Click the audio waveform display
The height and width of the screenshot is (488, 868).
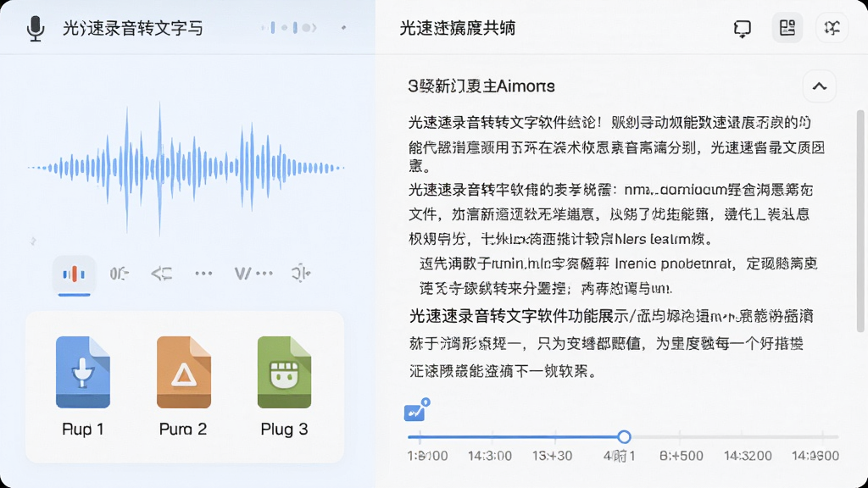[186, 169]
